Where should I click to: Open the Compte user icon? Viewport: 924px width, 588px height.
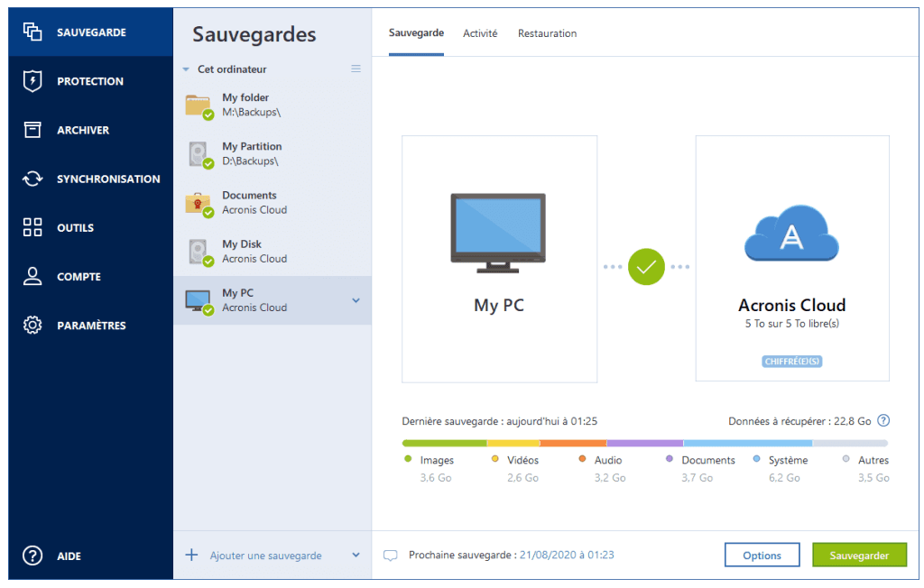[x=32, y=277]
